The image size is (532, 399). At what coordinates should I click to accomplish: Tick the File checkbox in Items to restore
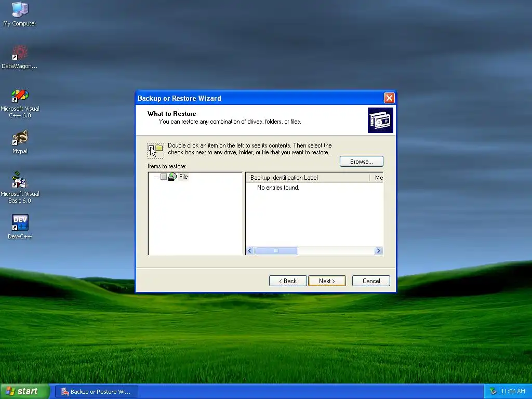(x=164, y=177)
